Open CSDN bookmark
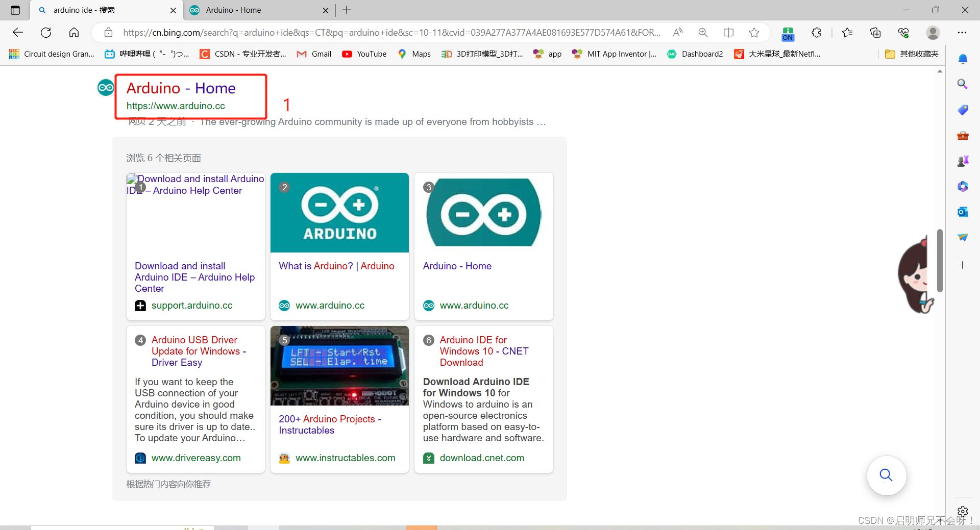The image size is (980, 530). pos(243,54)
